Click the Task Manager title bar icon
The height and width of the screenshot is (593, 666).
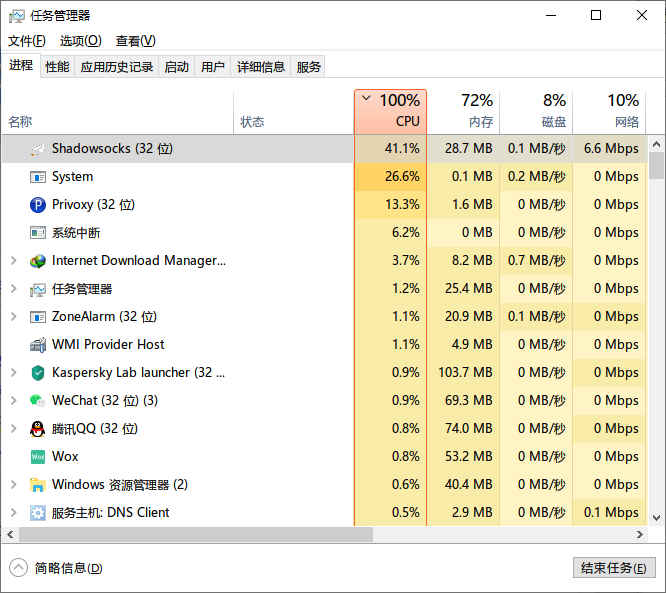(x=17, y=16)
